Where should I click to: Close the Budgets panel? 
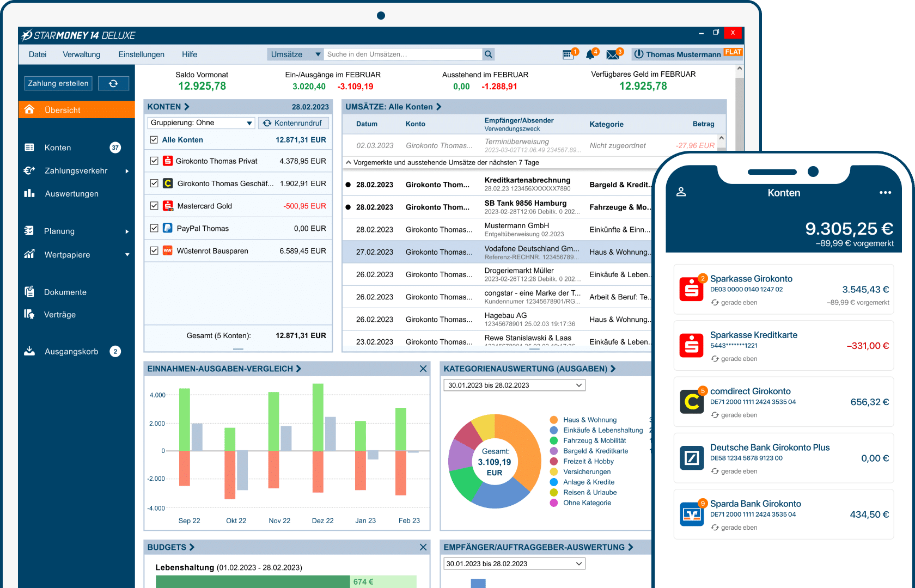point(423,547)
